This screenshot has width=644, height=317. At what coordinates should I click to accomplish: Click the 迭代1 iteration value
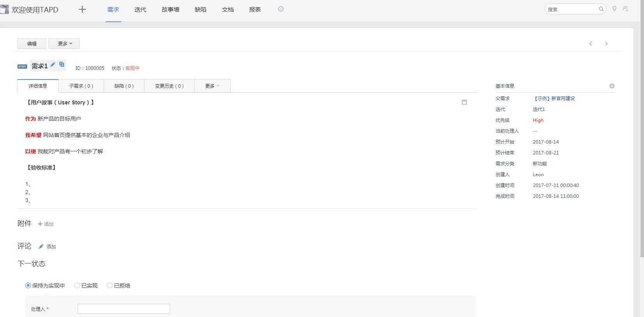pyautogui.click(x=539, y=109)
